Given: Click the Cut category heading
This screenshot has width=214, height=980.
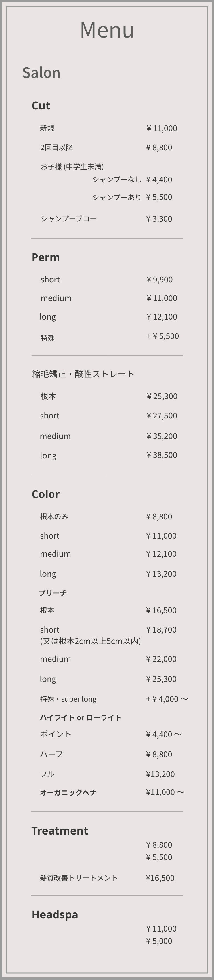Looking at the screenshot, I should click(41, 106).
